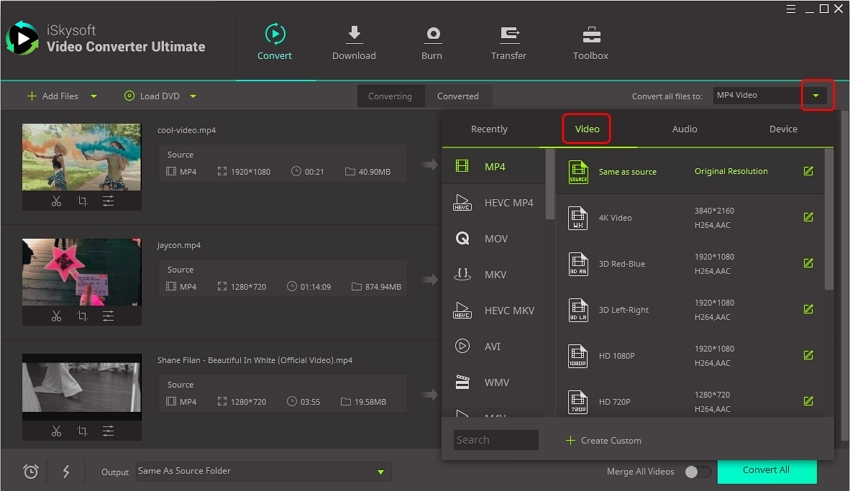Select MKV in the format list

click(495, 274)
